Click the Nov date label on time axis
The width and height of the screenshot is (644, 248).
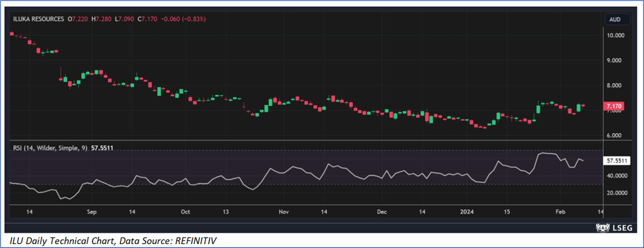284,211
